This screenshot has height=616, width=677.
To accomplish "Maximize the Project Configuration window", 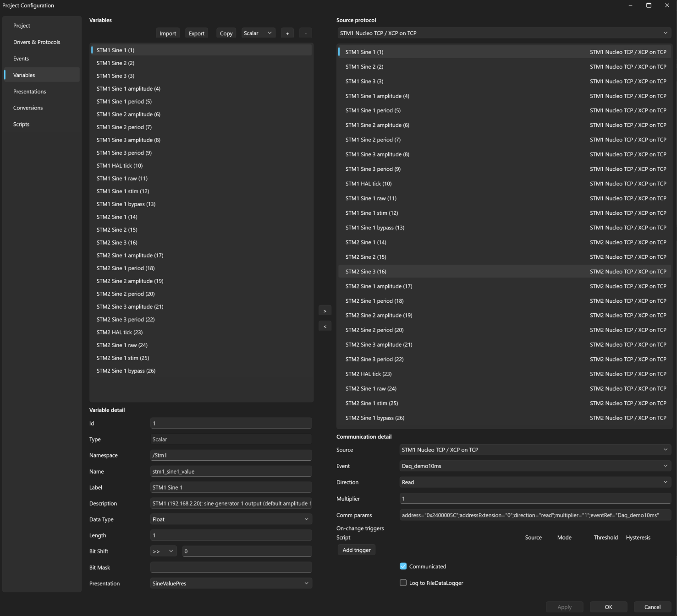I will click(649, 5).
